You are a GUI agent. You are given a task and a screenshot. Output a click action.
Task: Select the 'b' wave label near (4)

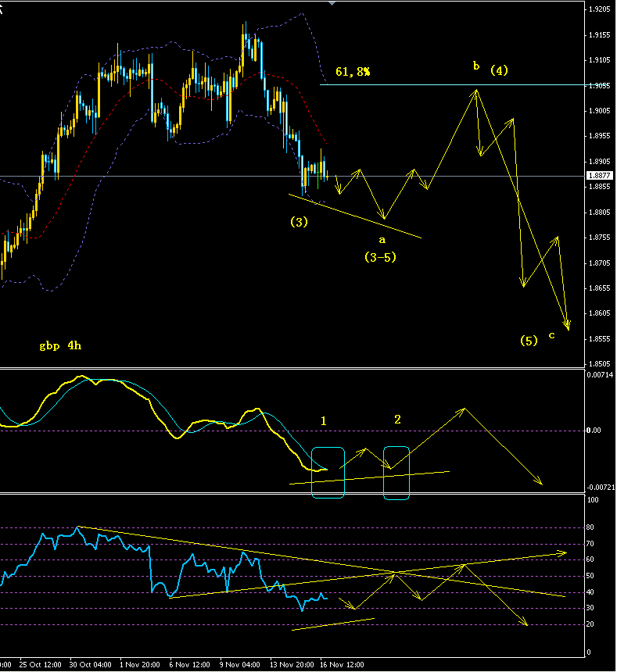tap(476, 66)
